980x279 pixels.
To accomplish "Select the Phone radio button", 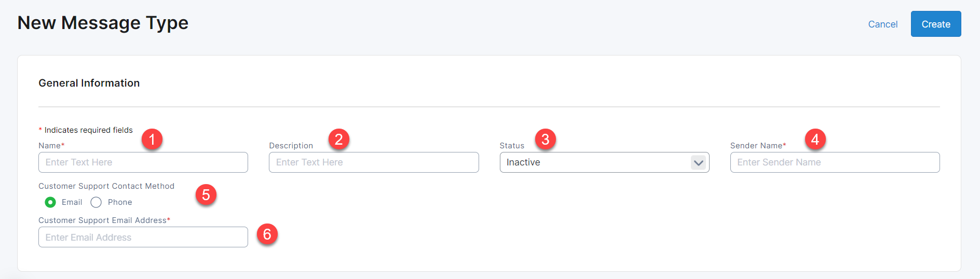I will 96,202.
